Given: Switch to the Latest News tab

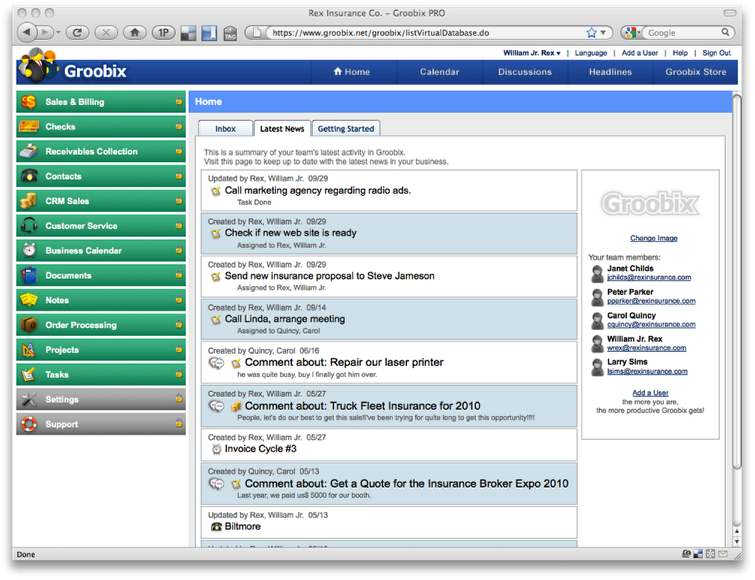Looking at the screenshot, I should (x=282, y=129).
